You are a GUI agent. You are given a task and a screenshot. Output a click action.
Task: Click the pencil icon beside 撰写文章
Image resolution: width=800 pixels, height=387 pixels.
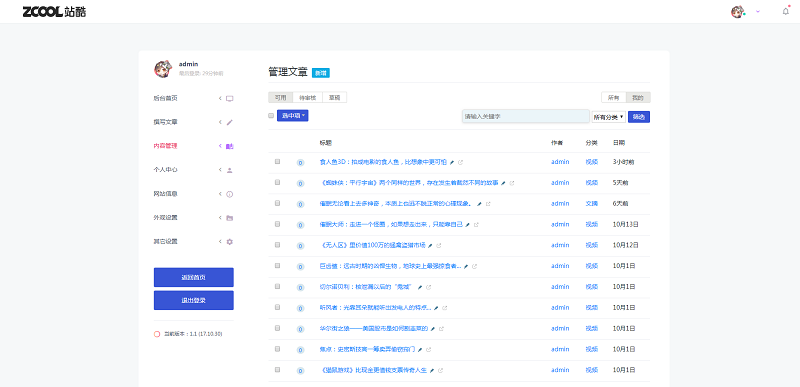coord(230,122)
